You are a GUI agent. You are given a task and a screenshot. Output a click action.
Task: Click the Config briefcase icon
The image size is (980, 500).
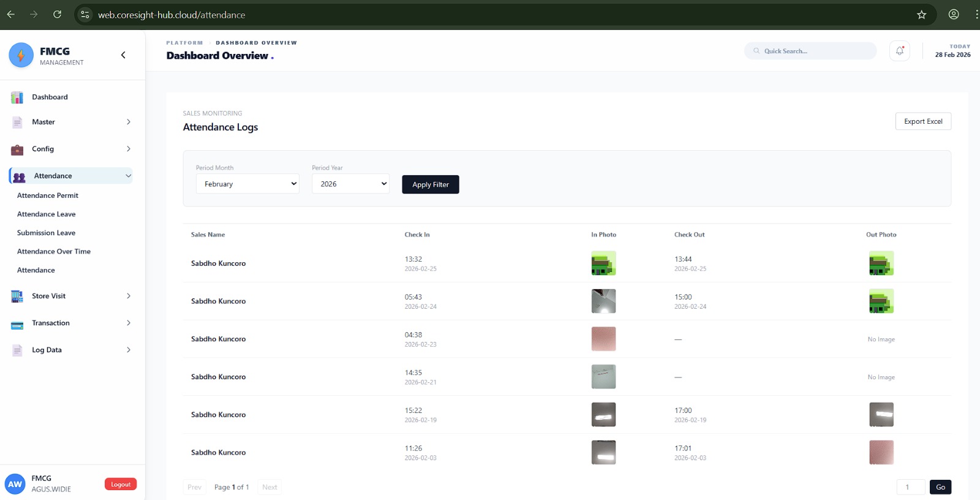[x=17, y=150]
